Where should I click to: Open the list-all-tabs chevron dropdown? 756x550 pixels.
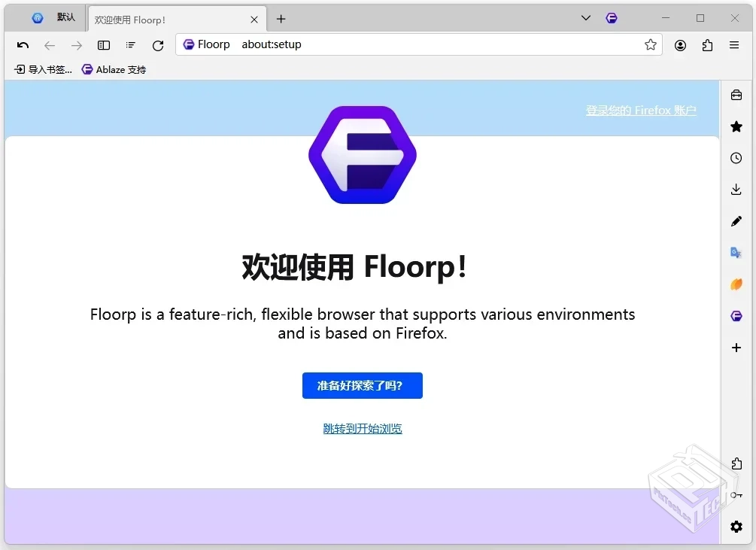pyautogui.click(x=585, y=18)
